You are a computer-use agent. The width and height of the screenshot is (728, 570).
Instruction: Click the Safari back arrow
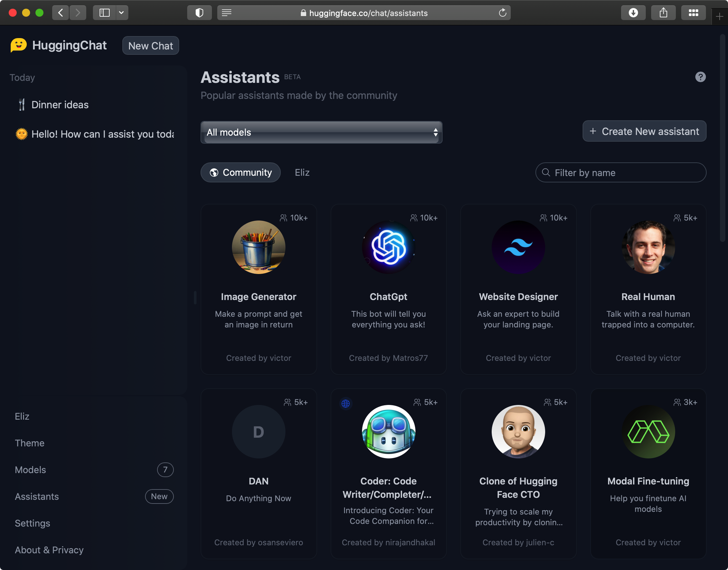coord(60,13)
